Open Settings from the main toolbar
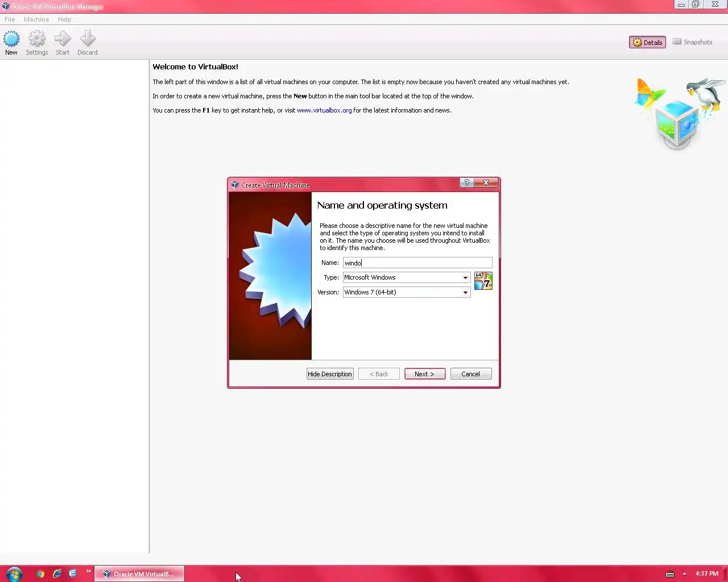 37,43
